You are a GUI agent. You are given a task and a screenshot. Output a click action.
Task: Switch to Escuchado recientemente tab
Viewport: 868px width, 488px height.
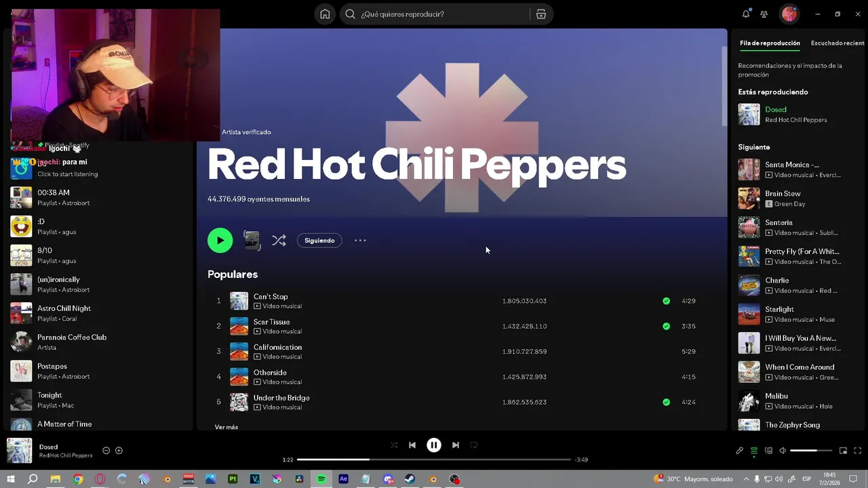click(838, 43)
